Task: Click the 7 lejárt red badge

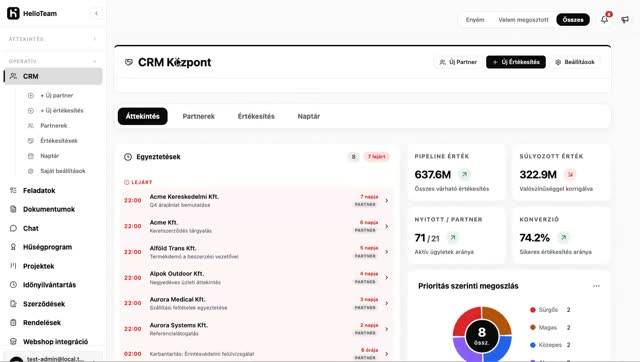Action: pos(376,157)
